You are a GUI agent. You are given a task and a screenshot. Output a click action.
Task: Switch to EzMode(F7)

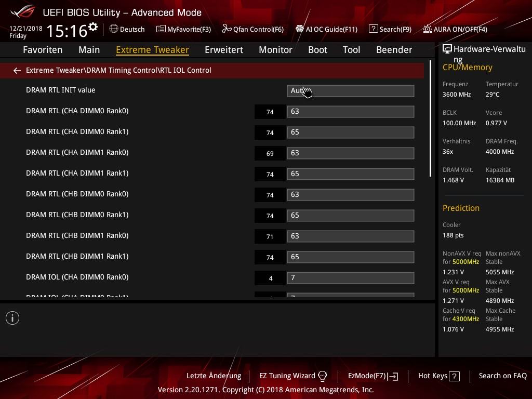(367, 376)
